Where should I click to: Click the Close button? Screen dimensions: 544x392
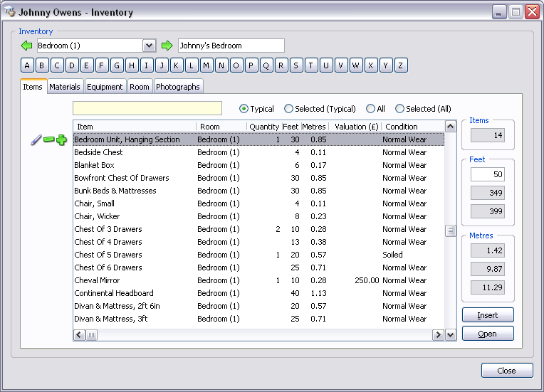tap(506, 371)
